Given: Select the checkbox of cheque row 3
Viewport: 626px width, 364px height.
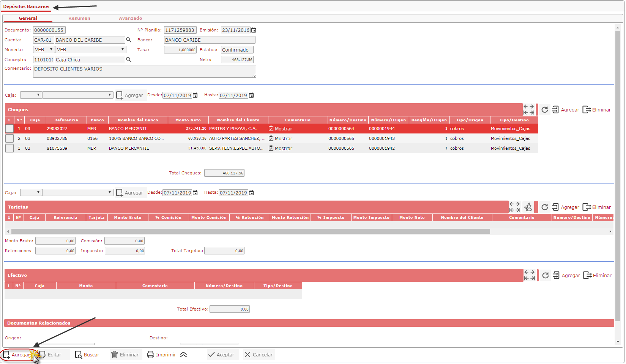Looking at the screenshot, I should pos(9,148).
